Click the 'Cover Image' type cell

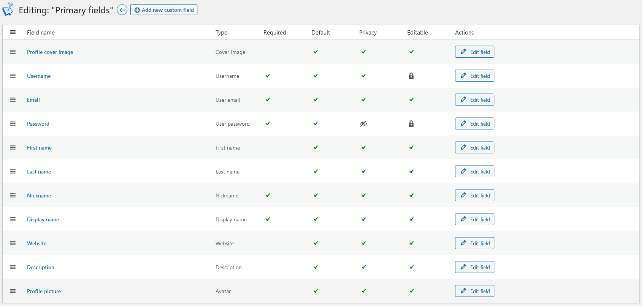tap(230, 52)
